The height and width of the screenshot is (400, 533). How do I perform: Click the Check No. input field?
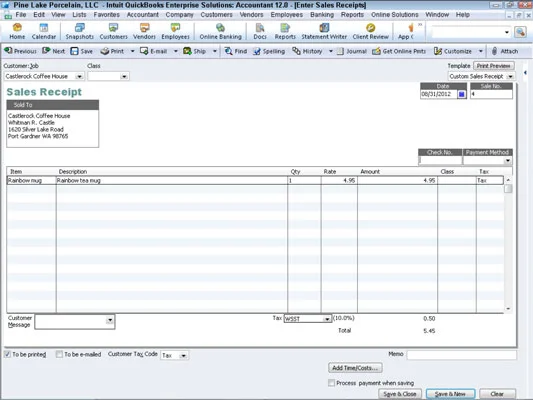[x=440, y=160]
